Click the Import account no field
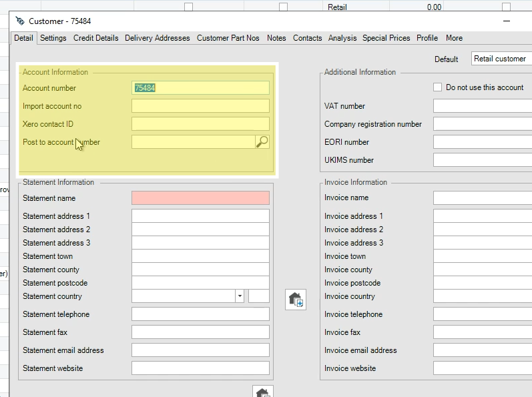This screenshot has width=532, height=397. point(200,106)
